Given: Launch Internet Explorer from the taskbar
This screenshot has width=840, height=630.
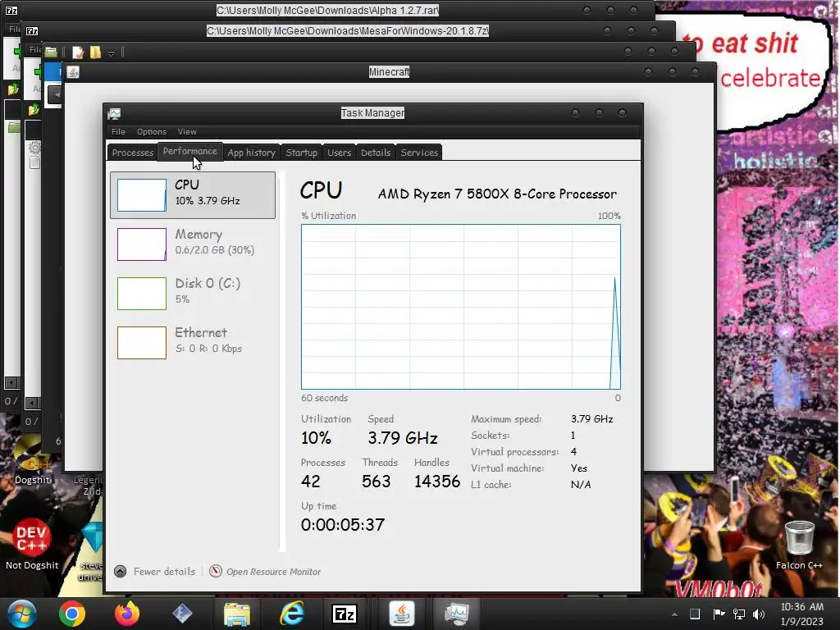Looking at the screenshot, I should click(x=292, y=614).
